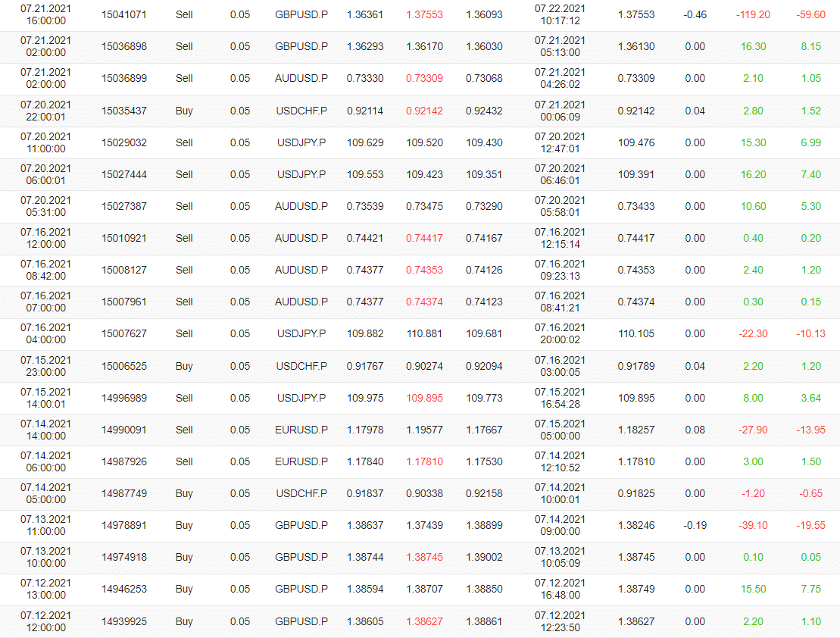
Task: Select ticket number 15006525
Action: pos(123,366)
